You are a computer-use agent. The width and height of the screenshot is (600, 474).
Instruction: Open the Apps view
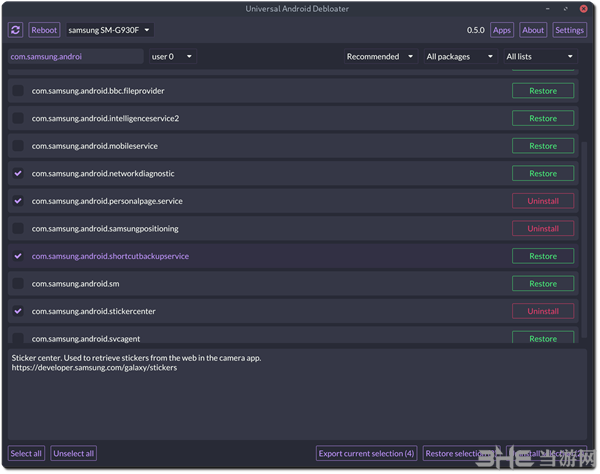click(502, 30)
